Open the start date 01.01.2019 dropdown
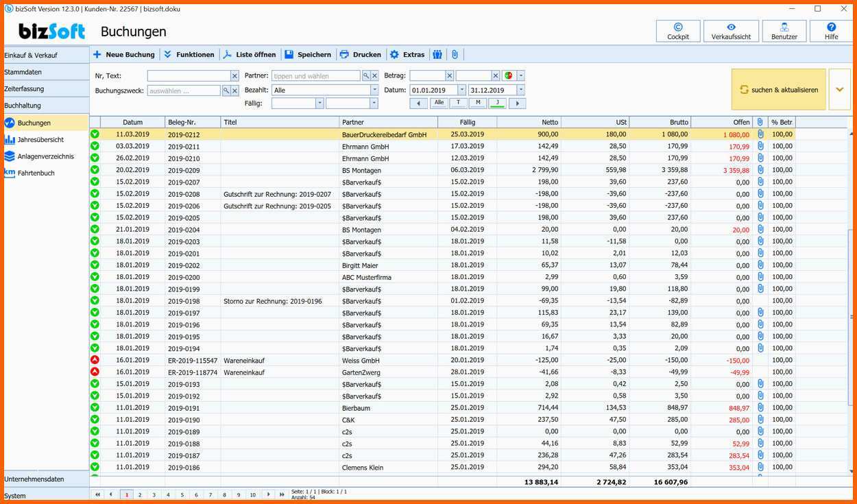This screenshot has height=504, width=857. [462, 90]
